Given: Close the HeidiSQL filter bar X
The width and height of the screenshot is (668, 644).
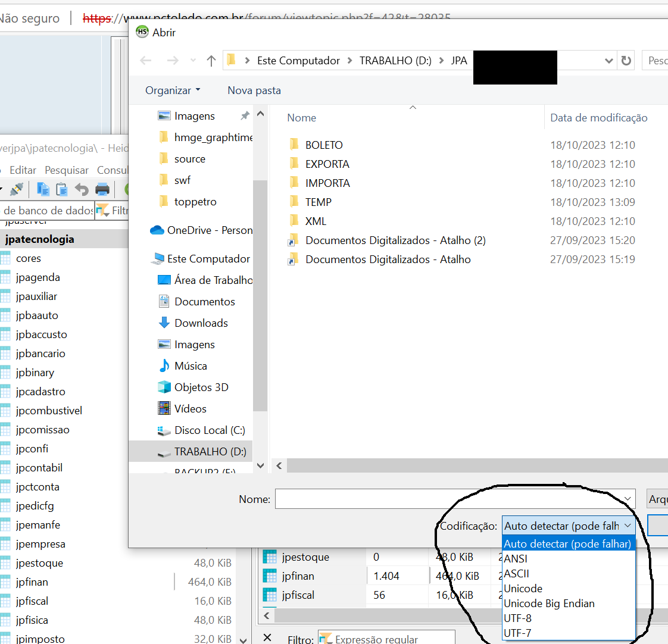Looking at the screenshot, I should coord(267,637).
